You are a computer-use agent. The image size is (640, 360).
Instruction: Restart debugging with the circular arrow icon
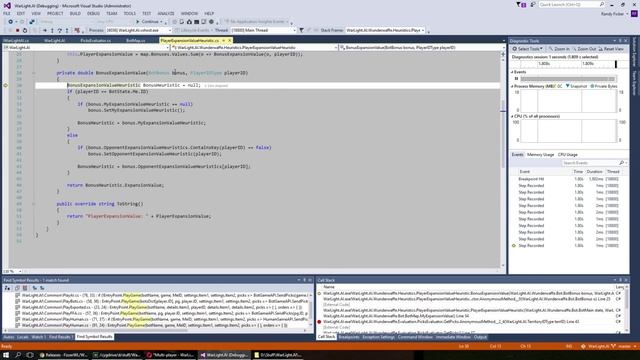point(25,30)
